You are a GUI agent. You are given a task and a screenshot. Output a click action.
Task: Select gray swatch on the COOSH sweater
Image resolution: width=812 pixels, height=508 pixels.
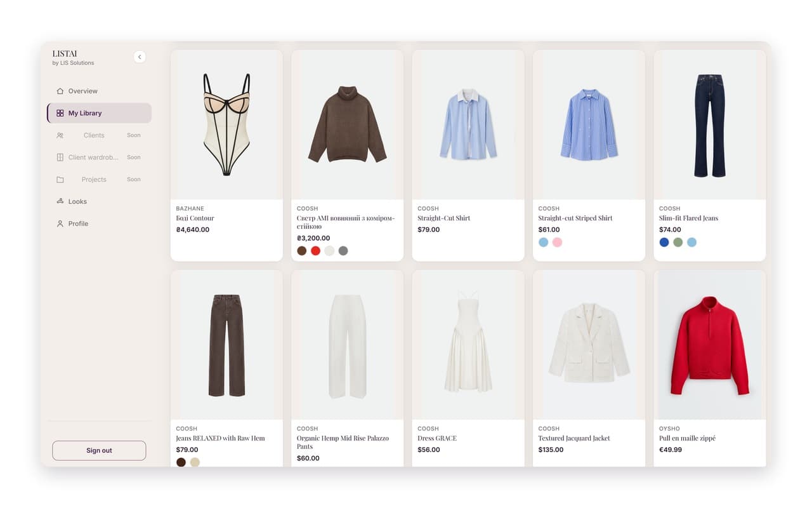coord(343,251)
